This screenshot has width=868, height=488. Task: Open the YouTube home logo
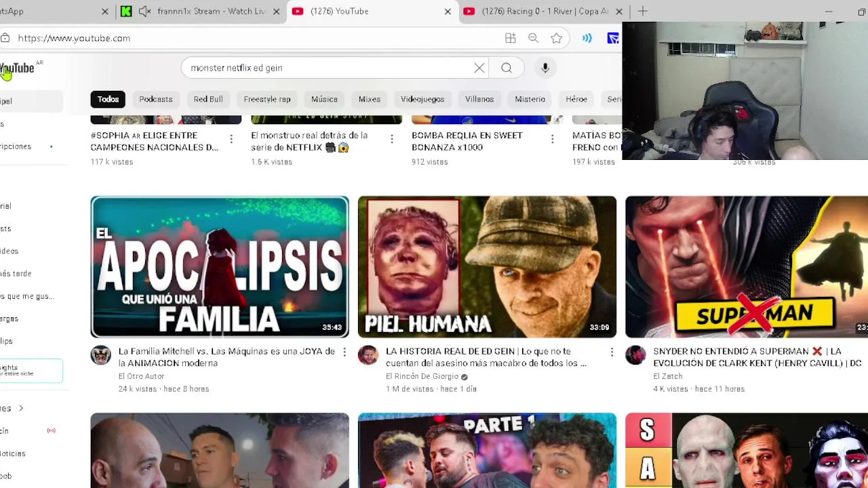tap(18, 68)
